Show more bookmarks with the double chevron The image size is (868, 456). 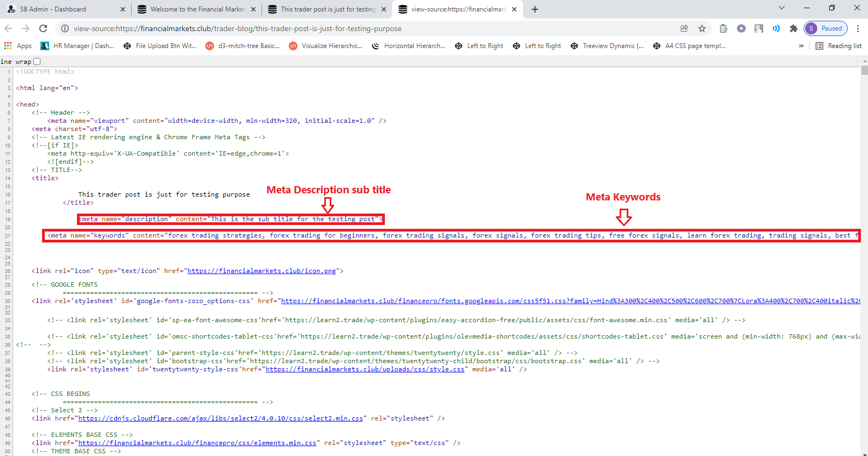(801, 46)
